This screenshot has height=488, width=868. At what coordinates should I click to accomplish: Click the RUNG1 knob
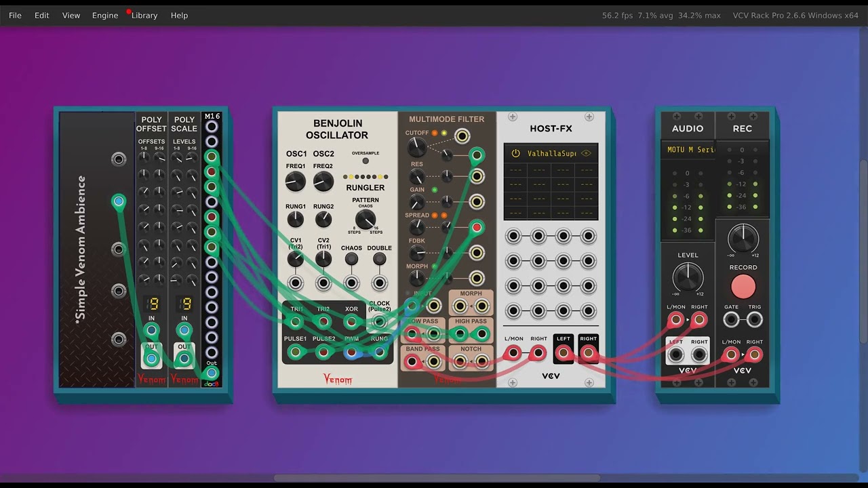[x=296, y=220]
